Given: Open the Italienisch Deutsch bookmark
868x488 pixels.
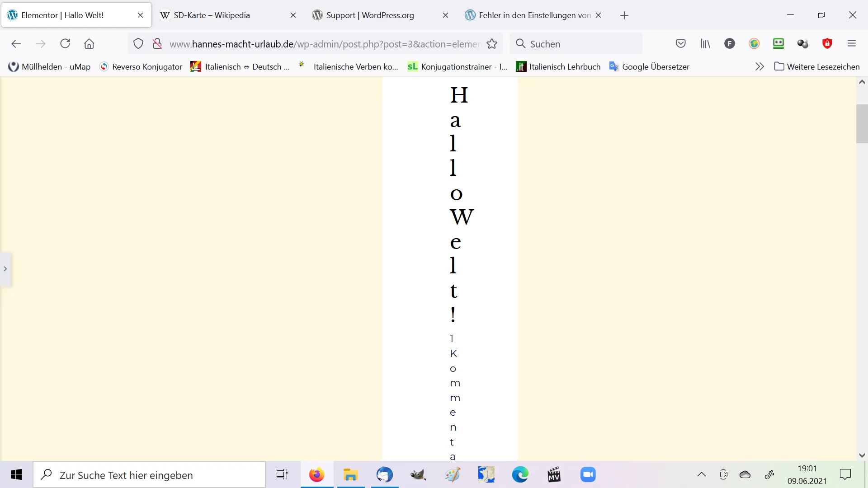Looking at the screenshot, I should tap(240, 67).
